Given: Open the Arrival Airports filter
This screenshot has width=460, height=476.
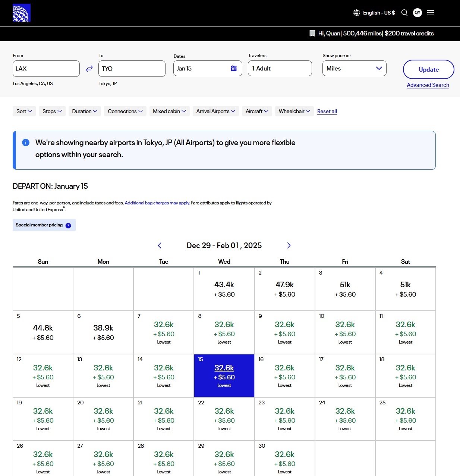Looking at the screenshot, I should pyautogui.click(x=216, y=111).
